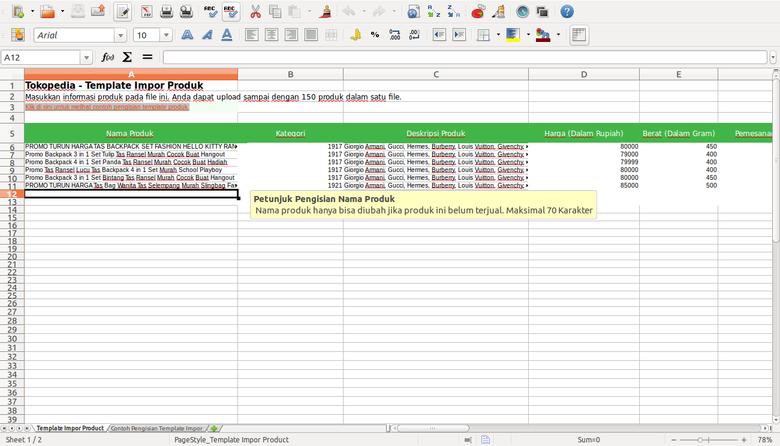Expand the font color dropdown arrow
Image resolution: width=780 pixels, height=446 pixels.
558,35
